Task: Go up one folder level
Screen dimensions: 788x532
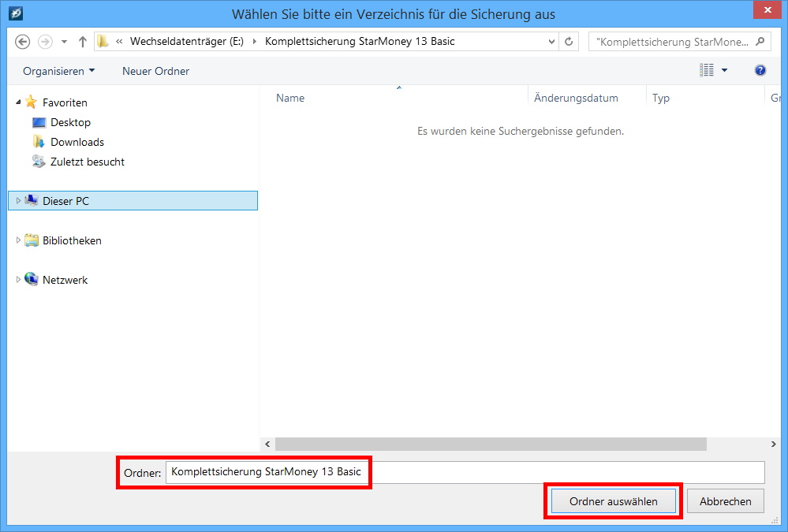Action: [x=82, y=42]
